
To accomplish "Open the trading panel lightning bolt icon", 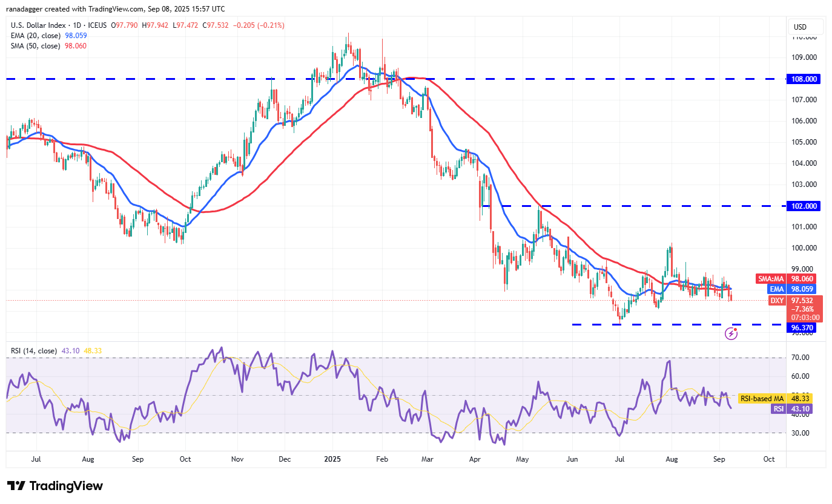I will (x=732, y=333).
